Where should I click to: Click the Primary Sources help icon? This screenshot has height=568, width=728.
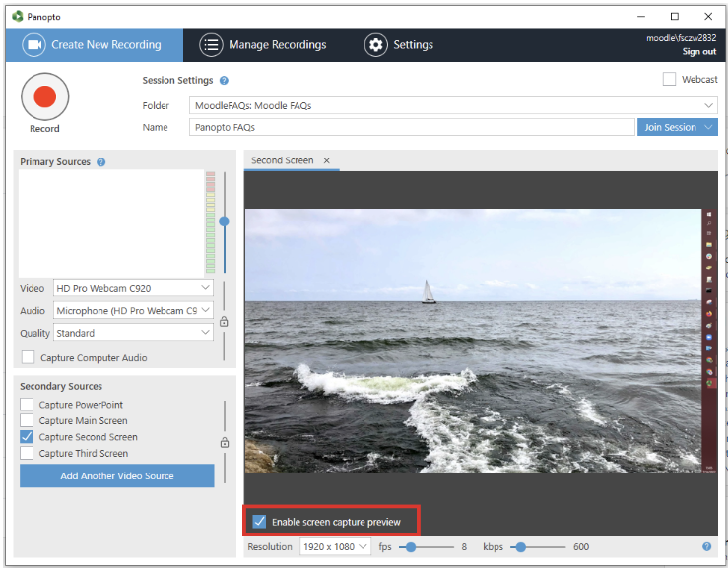101,162
